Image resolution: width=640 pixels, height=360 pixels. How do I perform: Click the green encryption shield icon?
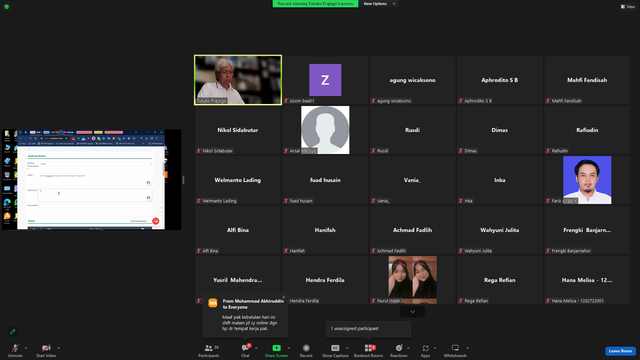[7, 7]
